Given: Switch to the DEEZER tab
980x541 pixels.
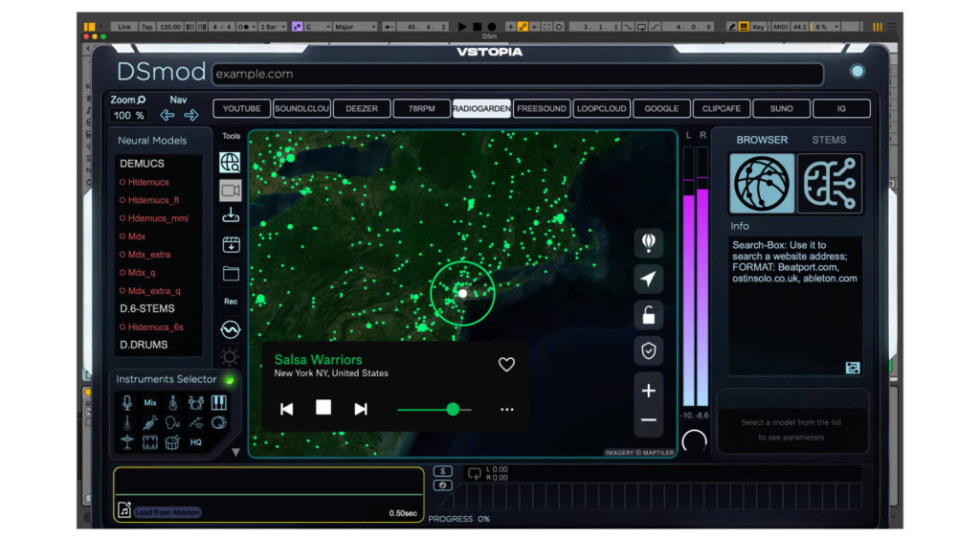Looking at the screenshot, I should (362, 108).
